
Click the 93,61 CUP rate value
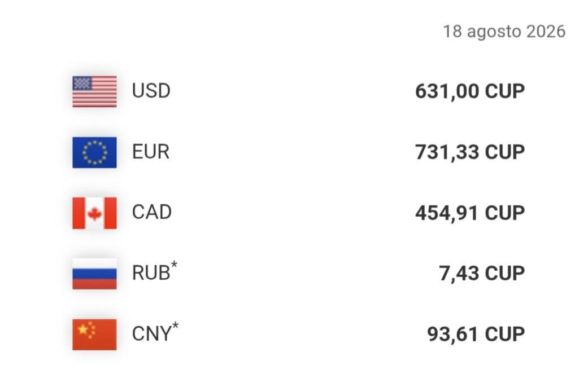click(476, 335)
